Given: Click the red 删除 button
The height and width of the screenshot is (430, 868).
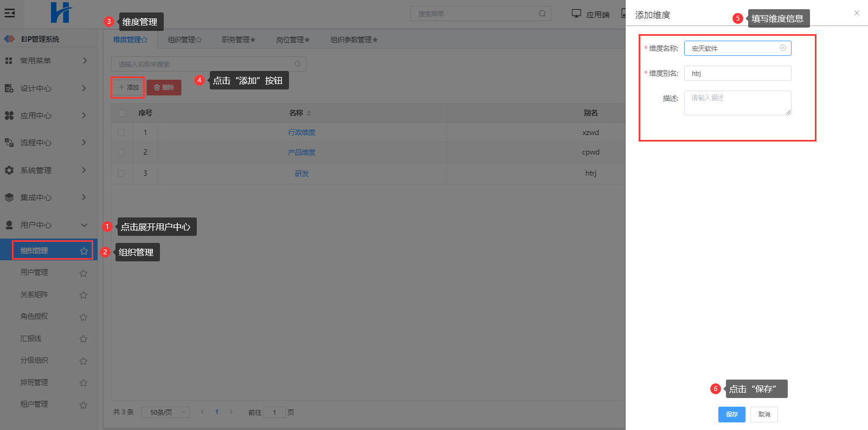Looking at the screenshot, I should pyautogui.click(x=164, y=87).
